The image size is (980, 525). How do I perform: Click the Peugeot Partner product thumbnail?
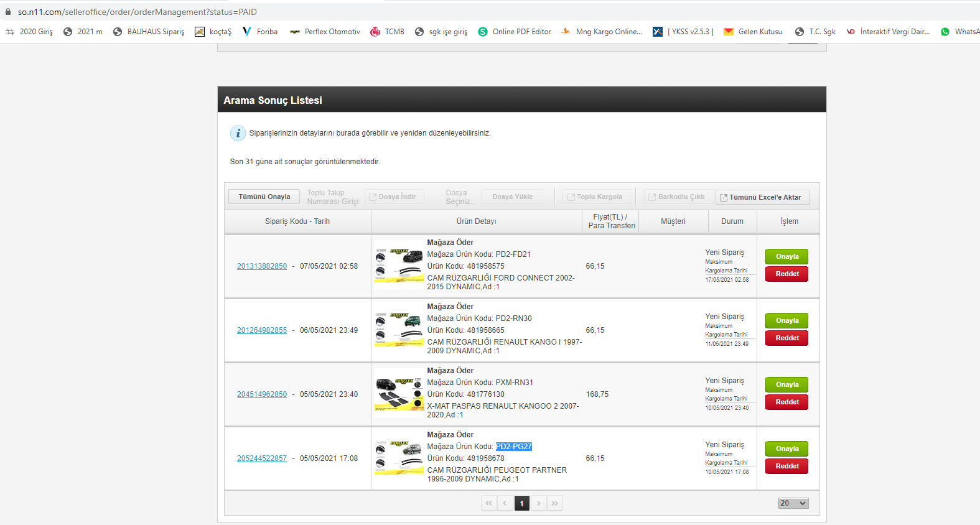pos(399,458)
